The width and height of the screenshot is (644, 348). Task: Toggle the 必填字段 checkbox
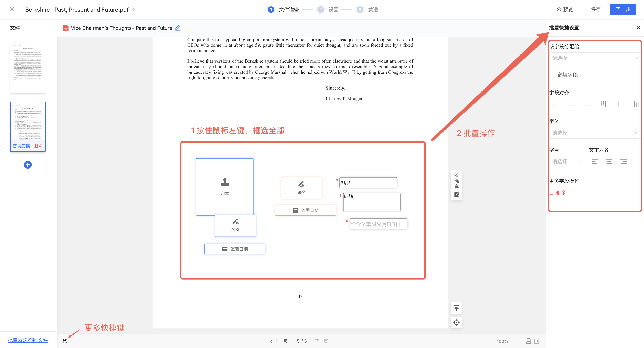click(x=552, y=75)
